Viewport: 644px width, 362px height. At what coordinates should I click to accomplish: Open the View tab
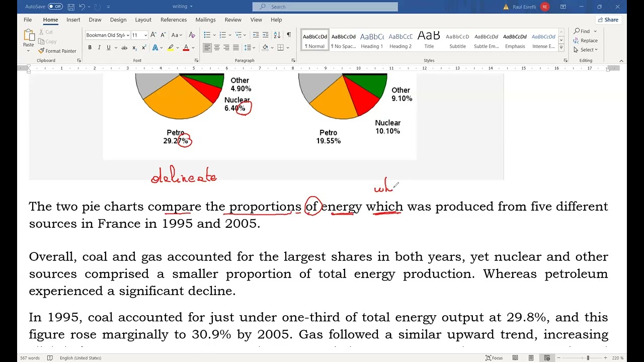pos(256,20)
